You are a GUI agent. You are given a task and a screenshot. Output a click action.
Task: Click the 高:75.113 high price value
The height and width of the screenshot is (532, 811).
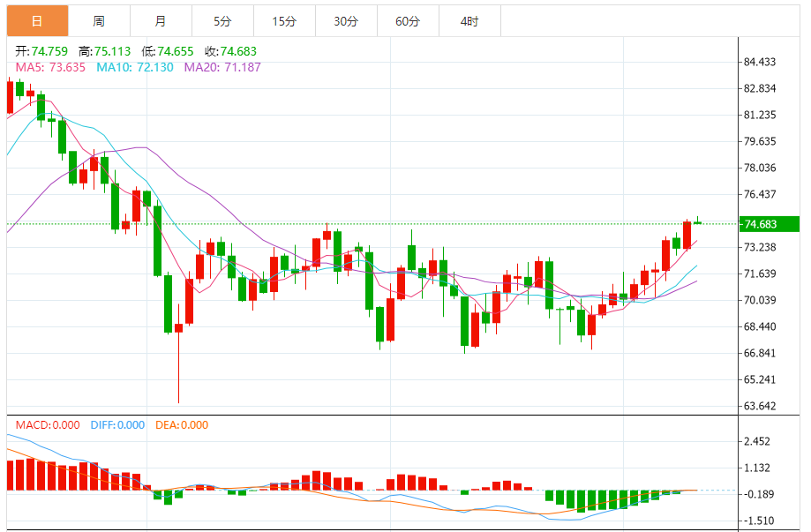click(x=104, y=51)
